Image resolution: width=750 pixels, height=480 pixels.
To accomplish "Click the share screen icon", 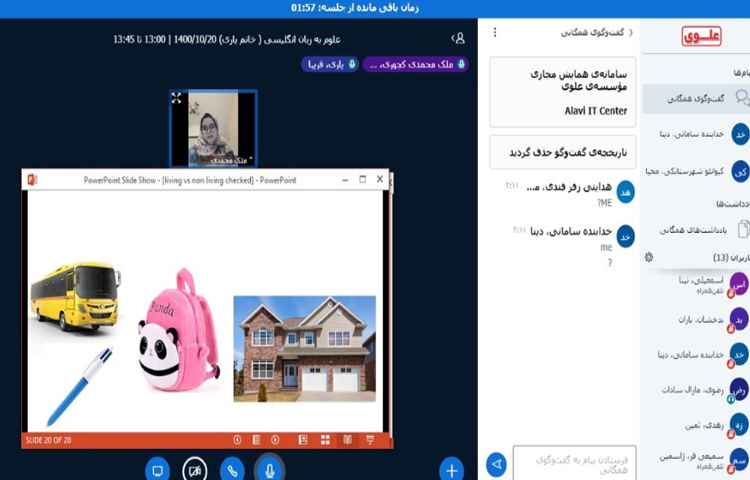I will [x=157, y=469].
